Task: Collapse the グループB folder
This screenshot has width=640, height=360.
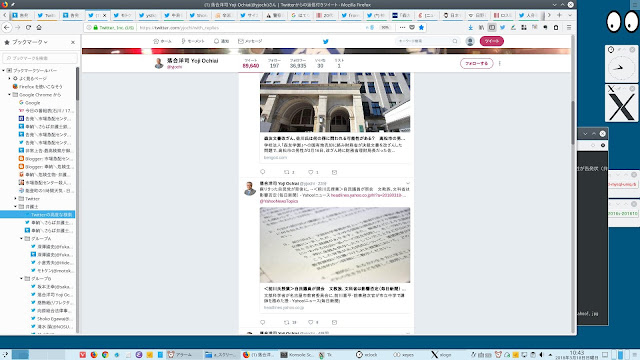Action: click(22, 278)
